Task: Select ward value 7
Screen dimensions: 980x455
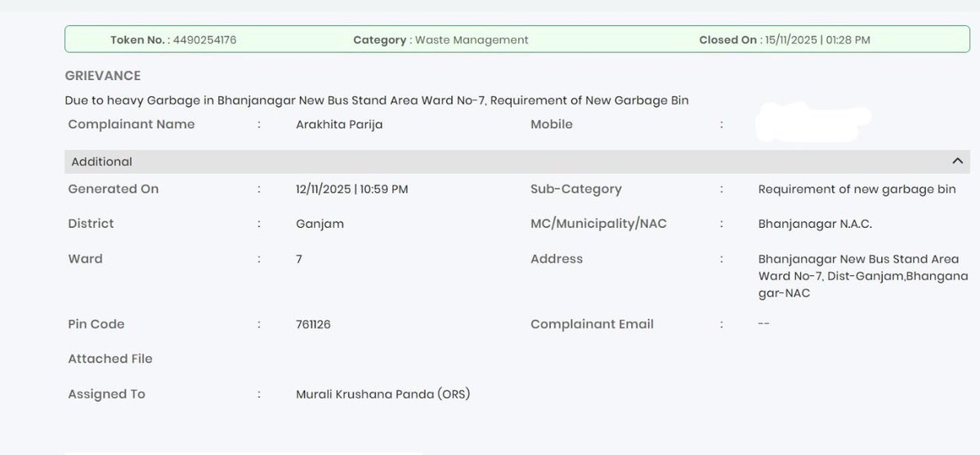Action: (299, 260)
